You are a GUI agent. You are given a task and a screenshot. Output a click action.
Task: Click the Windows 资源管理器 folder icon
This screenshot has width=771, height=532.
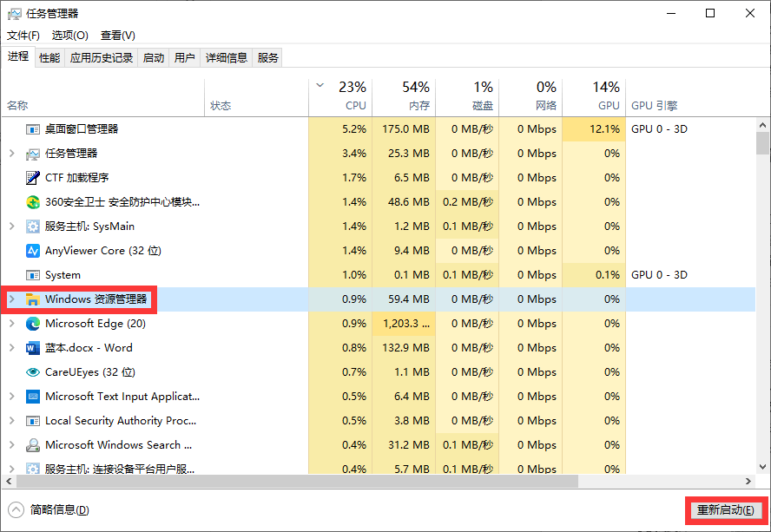coord(32,299)
